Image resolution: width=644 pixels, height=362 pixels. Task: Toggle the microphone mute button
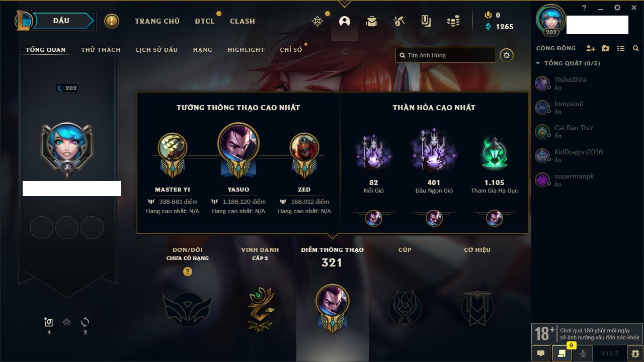click(583, 353)
